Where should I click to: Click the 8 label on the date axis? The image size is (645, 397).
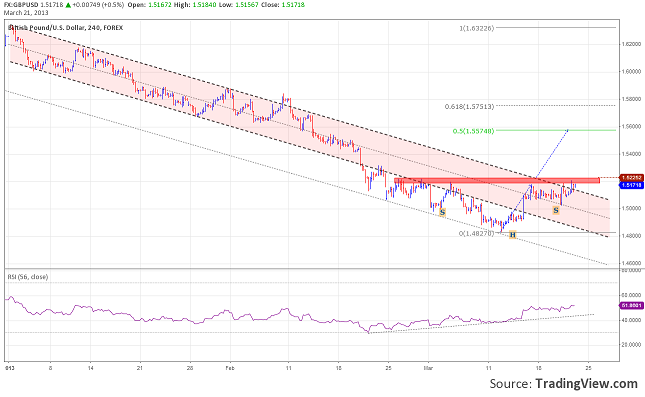(51, 368)
